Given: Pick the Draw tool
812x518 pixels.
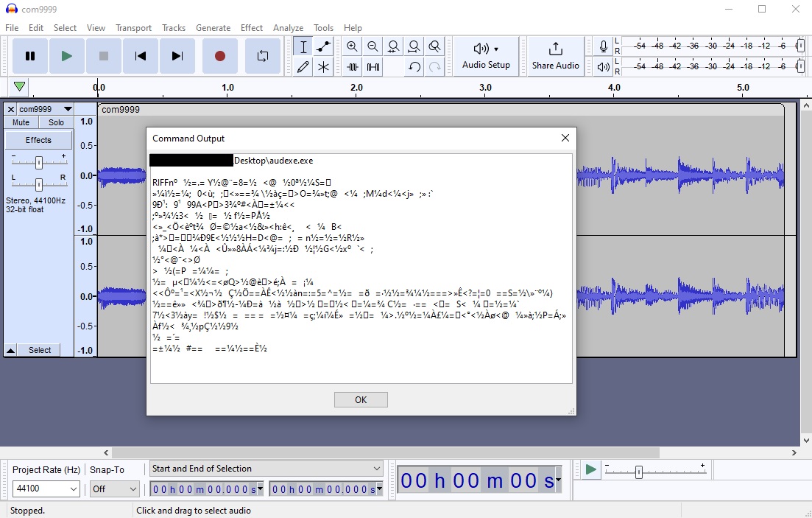Looking at the screenshot, I should 303,66.
